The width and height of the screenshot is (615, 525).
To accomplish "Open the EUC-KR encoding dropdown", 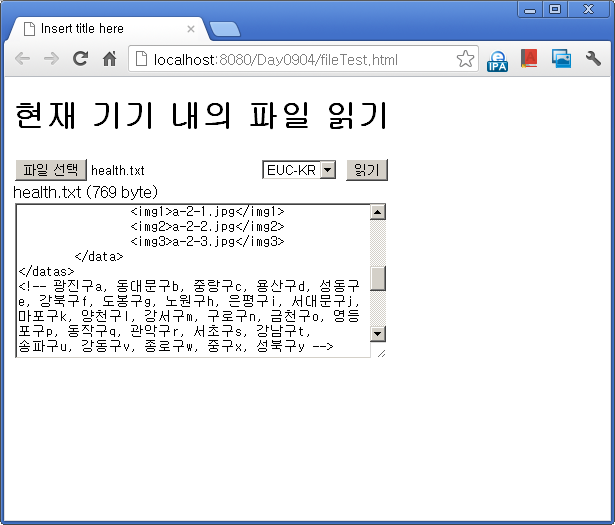I will click(x=299, y=170).
